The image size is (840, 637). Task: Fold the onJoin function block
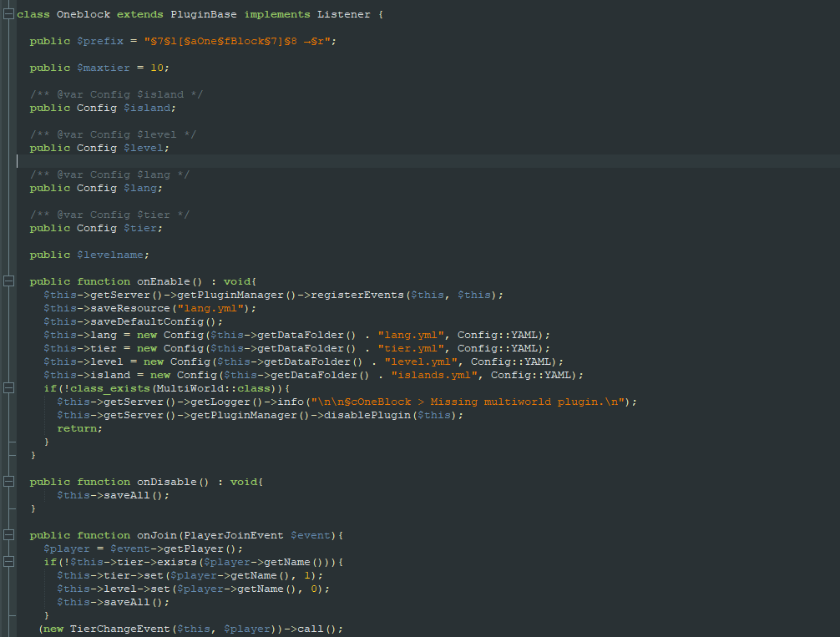point(8,535)
